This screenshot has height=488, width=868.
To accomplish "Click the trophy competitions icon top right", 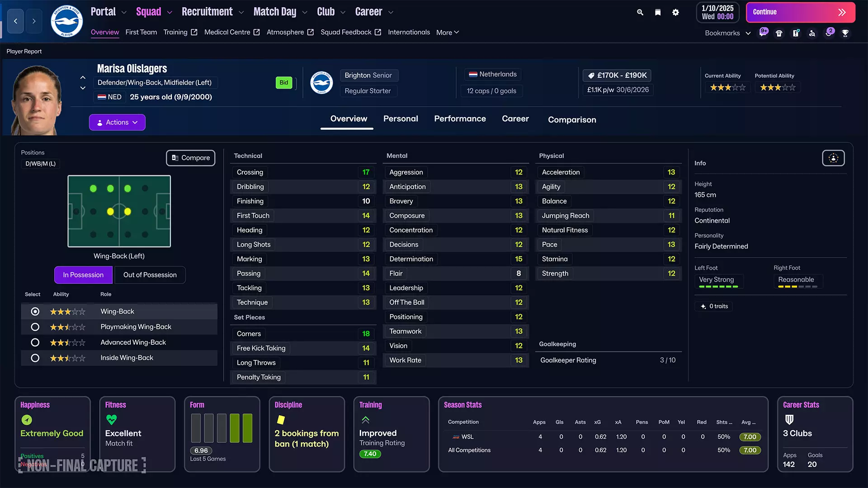I will [x=845, y=33].
